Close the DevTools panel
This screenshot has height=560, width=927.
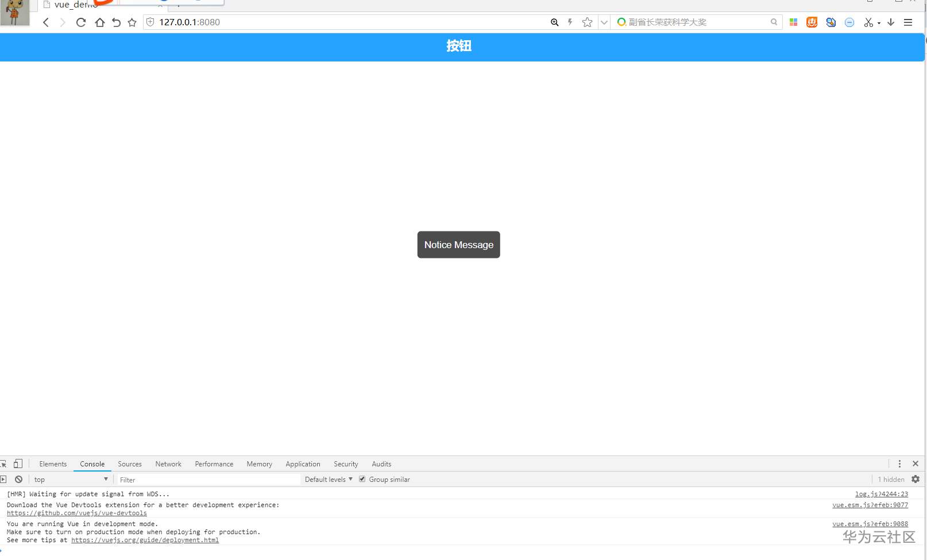[x=916, y=464]
